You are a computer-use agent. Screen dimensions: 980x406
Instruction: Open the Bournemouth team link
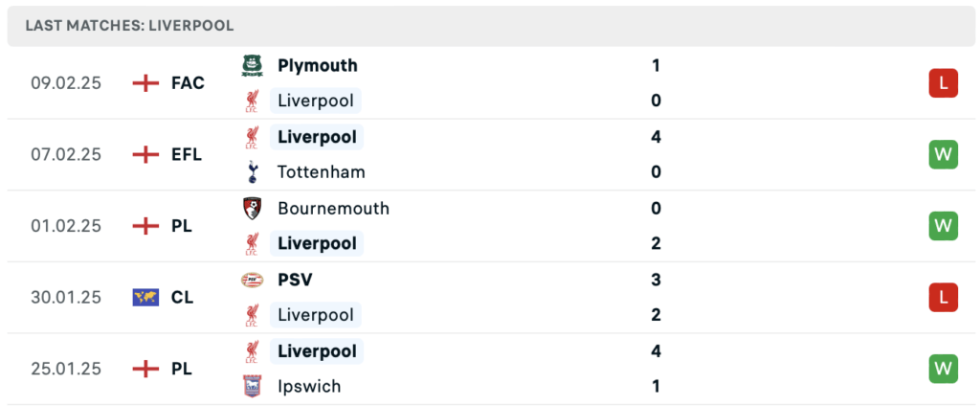tap(333, 208)
